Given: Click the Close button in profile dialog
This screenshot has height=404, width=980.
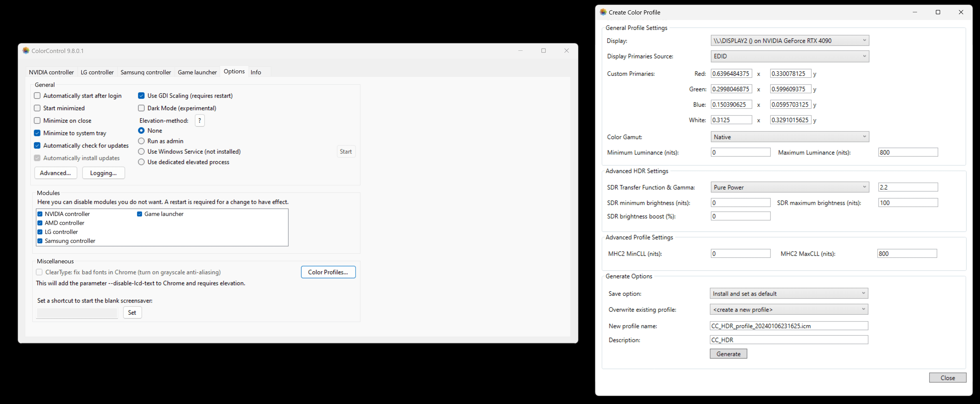Looking at the screenshot, I should (x=948, y=378).
